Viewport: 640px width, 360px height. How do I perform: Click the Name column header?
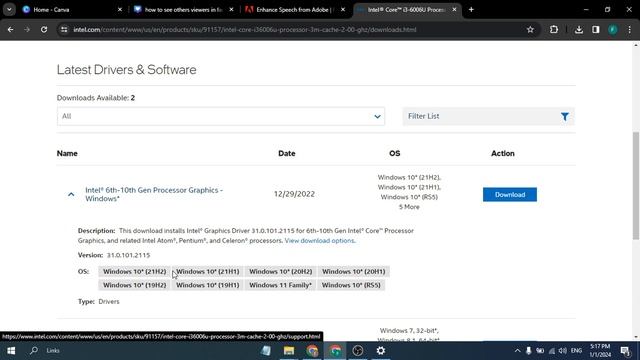coord(67,153)
